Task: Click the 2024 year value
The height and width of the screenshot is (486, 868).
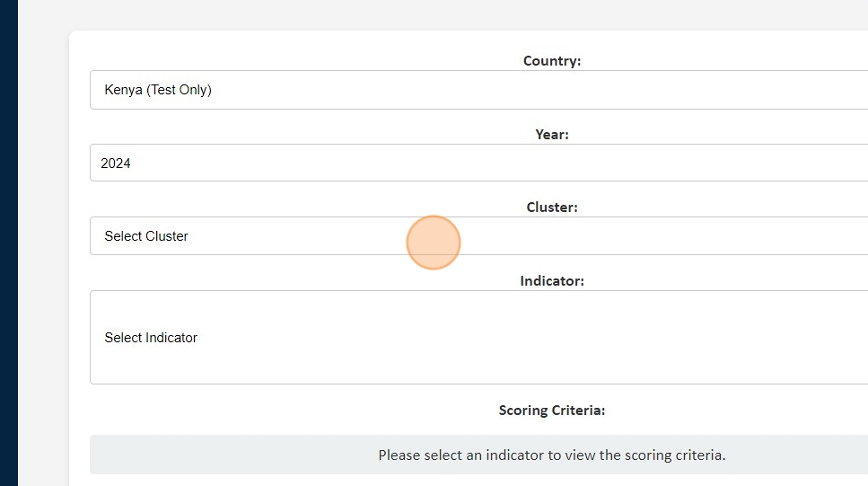Action: click(x=116, y=163)
